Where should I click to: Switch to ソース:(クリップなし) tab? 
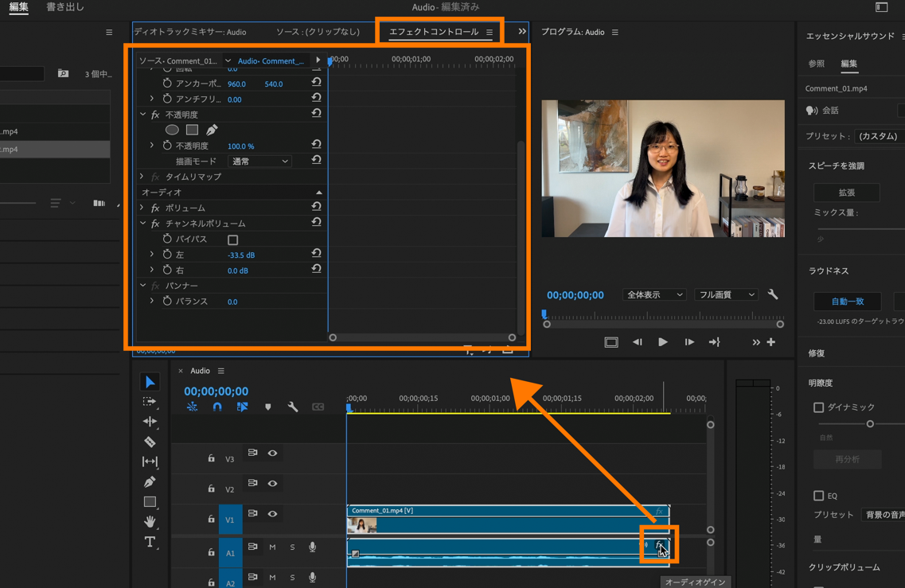coord(318,32)
